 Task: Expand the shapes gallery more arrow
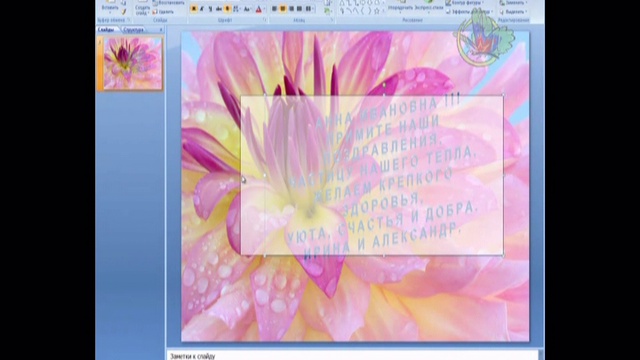pyautogui.click(x=383, y=11)
